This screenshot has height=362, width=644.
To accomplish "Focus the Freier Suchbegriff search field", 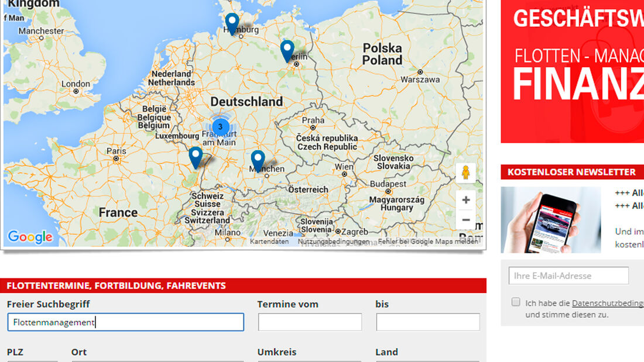I will tap(126, 322).
